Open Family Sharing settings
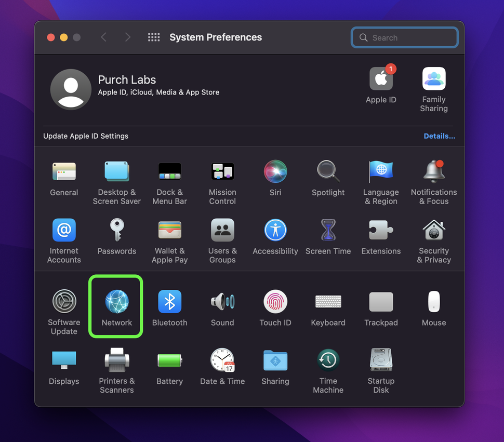This screenshot has height=442, width=504. tap(434, 90)
